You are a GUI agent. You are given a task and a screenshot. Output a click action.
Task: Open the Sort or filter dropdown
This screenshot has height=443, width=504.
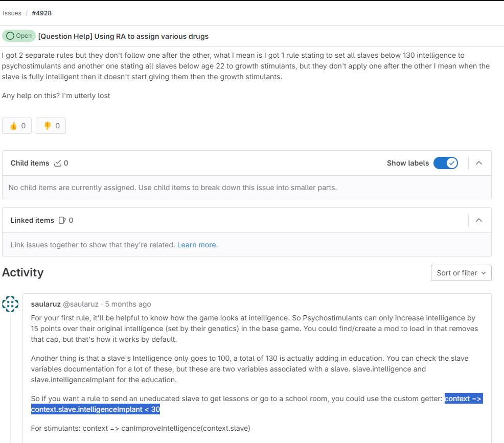click(x=461, y=273)
